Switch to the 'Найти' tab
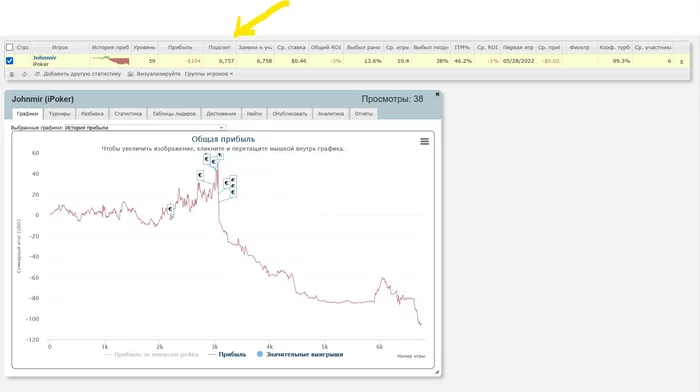This screenshot has width=700, height=392. [x=254, y=114]
